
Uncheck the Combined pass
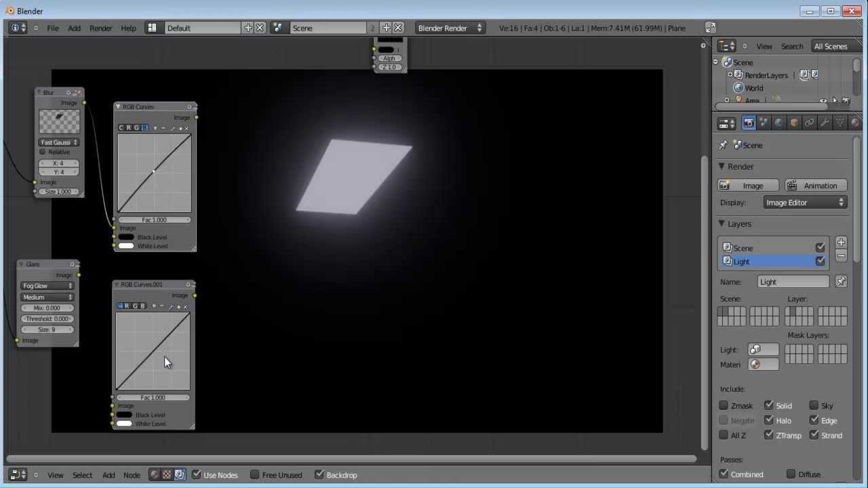[x=724, y=474]
